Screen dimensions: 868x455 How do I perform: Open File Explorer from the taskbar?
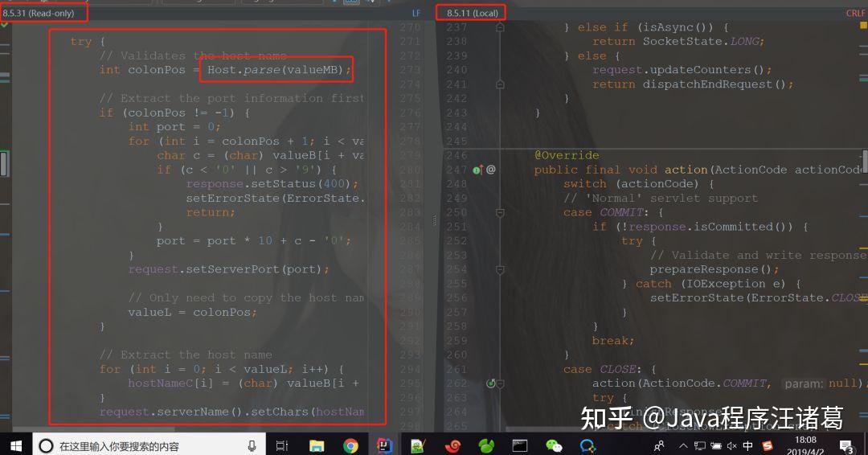(x=317, y=445)
